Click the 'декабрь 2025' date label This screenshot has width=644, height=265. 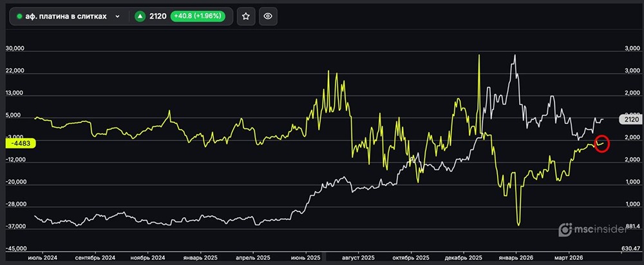coord(464,257)
